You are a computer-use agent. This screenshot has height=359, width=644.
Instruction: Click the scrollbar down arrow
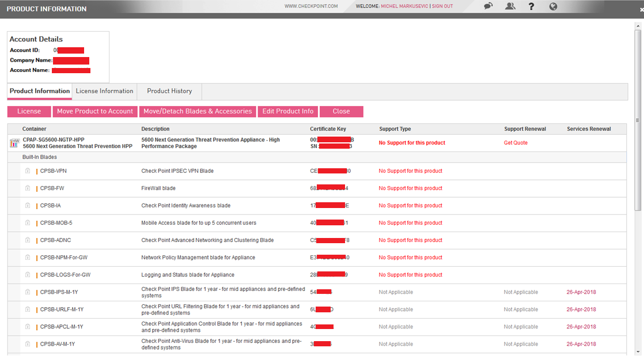tap(638, 352)
